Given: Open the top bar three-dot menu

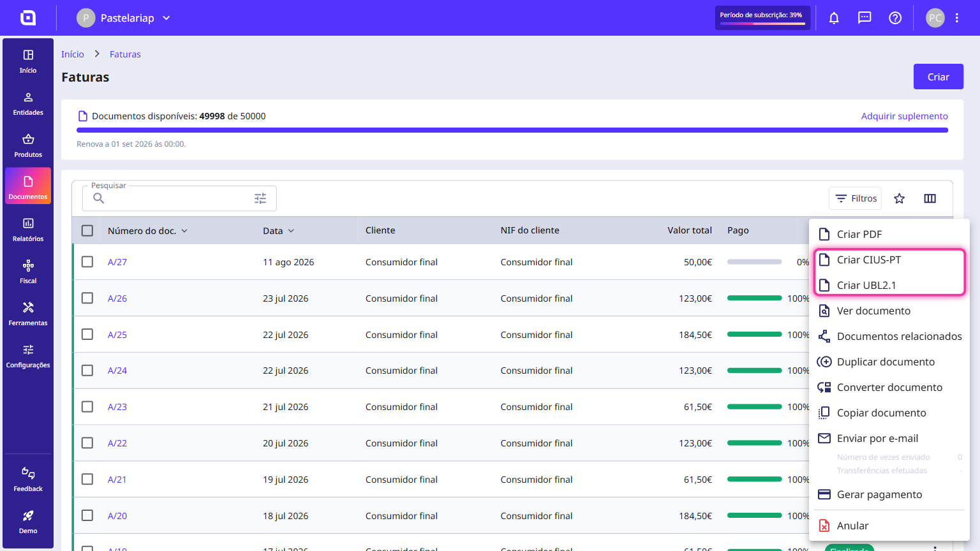Looking at the screenshot, I should (x=957, y=18).
